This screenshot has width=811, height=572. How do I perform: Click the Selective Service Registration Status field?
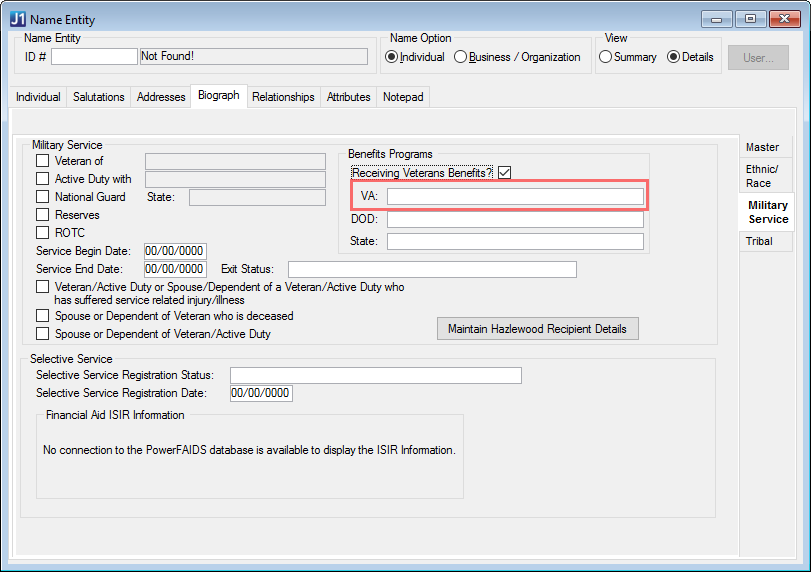[x=375, y=375]
